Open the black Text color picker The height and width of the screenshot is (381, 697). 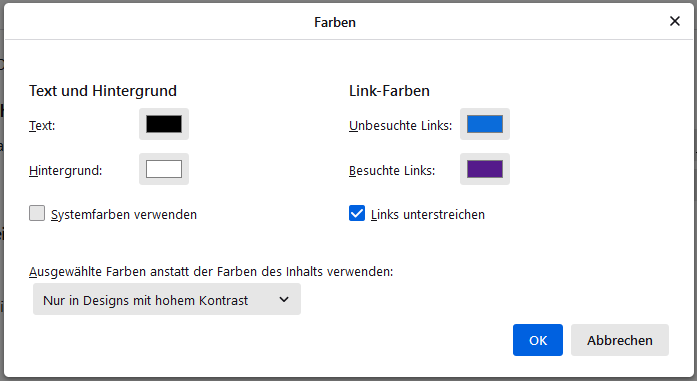coord(164,124)
